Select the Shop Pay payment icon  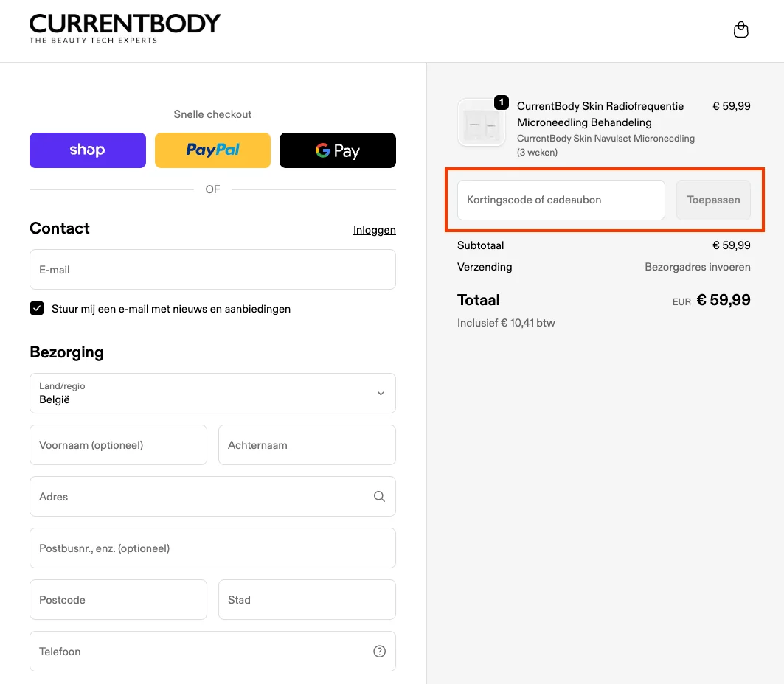[x=87, y=150]
